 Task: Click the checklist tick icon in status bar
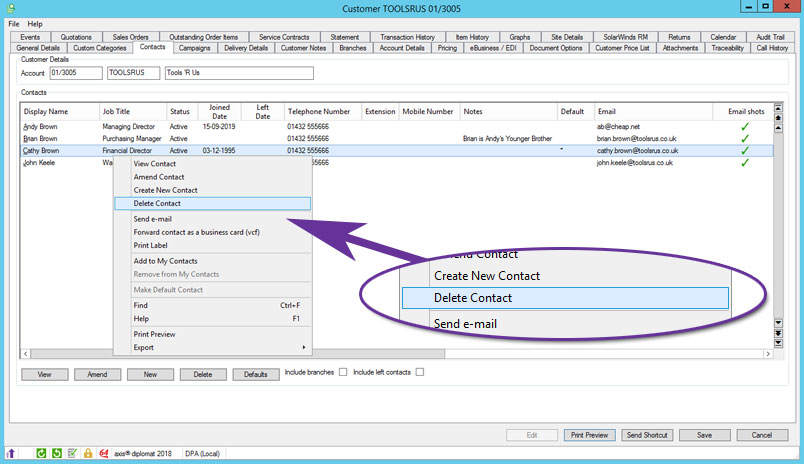(x=72, y=453)
